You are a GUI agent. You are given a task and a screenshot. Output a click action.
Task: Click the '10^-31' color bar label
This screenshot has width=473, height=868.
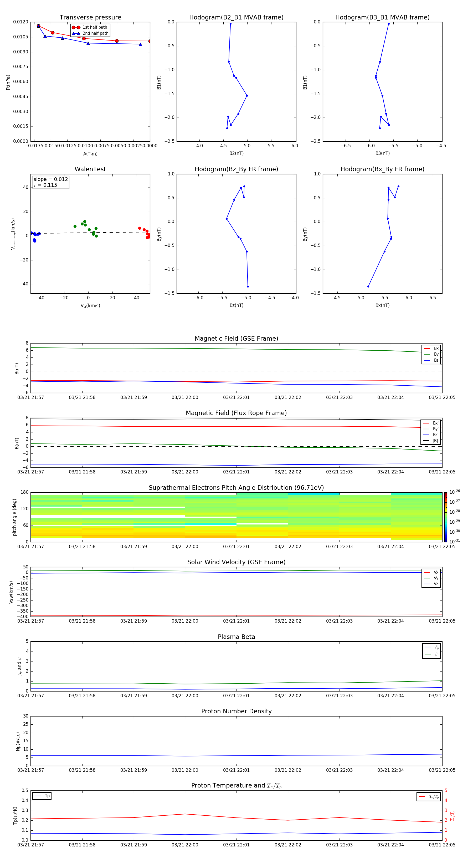pyautogui.click(x=455, y=542)
